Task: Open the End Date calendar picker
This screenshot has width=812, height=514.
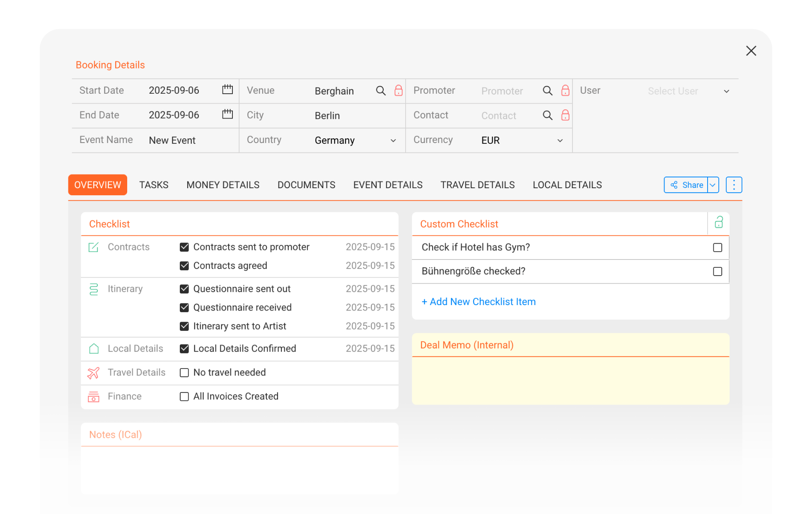Action: tap(227, 114)
